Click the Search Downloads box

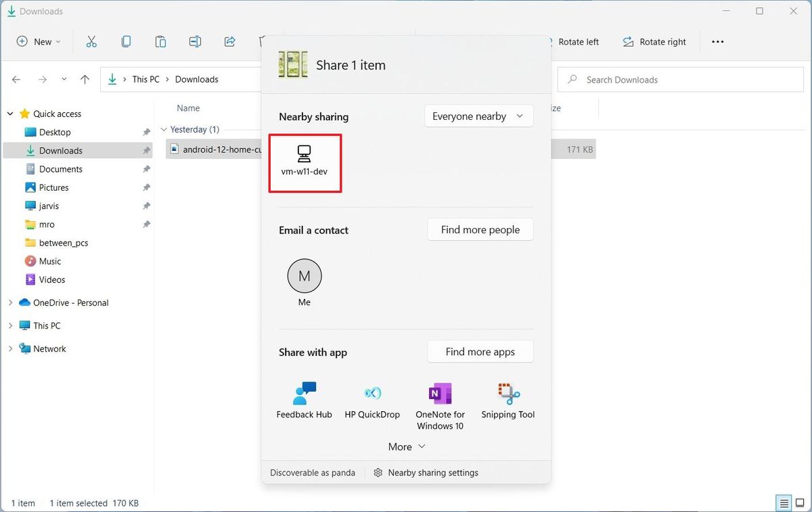click(680, 79)
